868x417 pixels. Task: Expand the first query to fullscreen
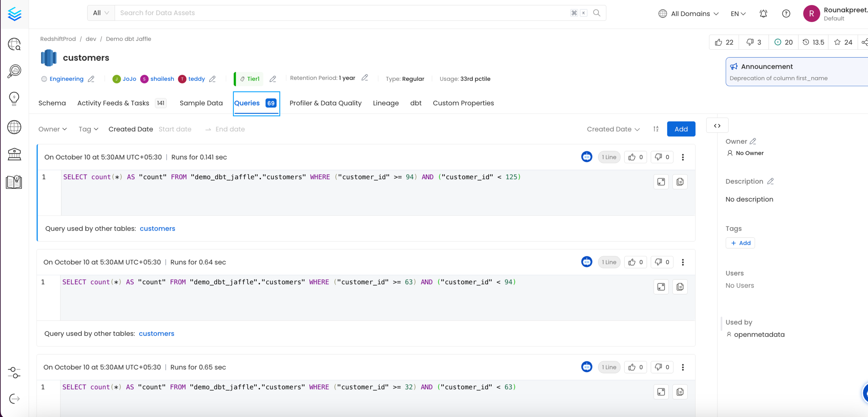coord(661,181)
